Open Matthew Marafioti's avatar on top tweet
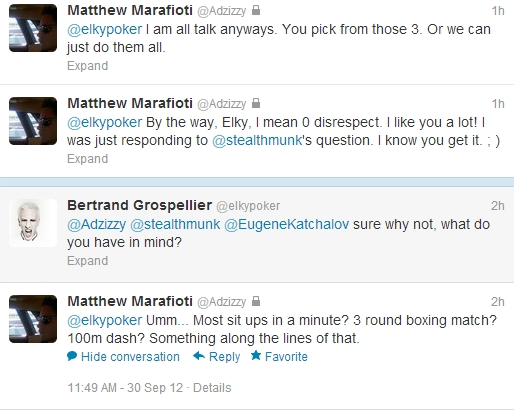The height and width of the screenshot is (410, 526). coord(33,28)
